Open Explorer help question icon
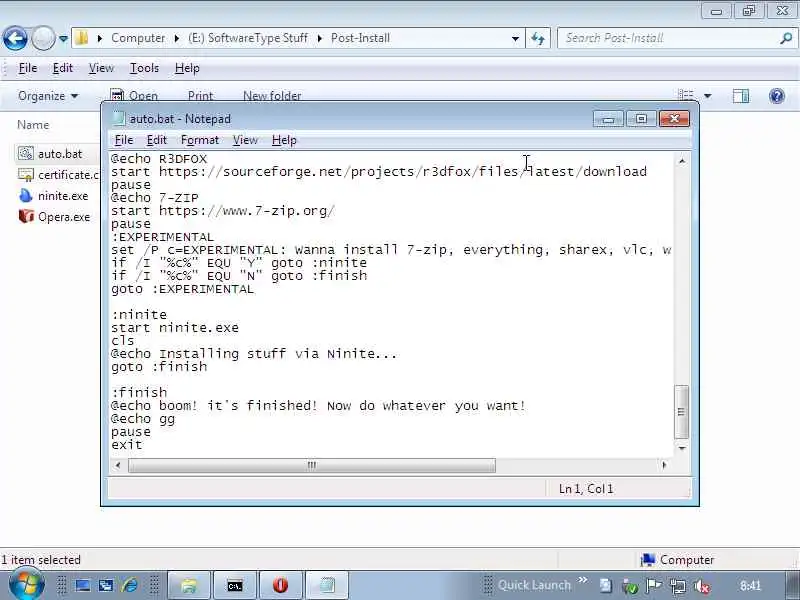800x600 pixels. pos(777,95)
